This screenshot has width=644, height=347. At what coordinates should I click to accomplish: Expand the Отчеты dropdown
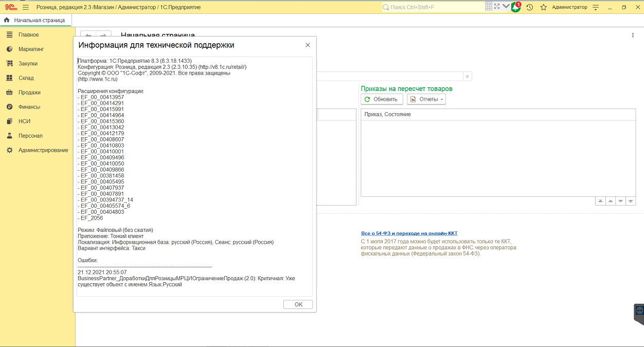426,99
